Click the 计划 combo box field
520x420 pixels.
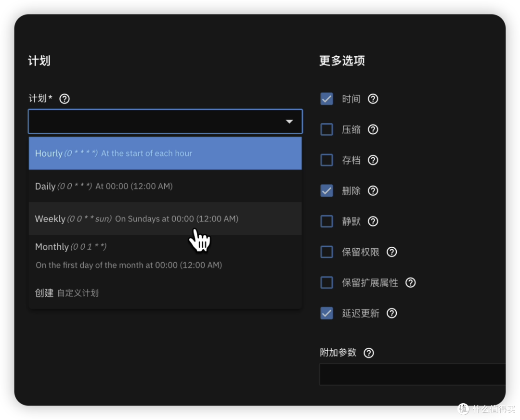point(165,121)
